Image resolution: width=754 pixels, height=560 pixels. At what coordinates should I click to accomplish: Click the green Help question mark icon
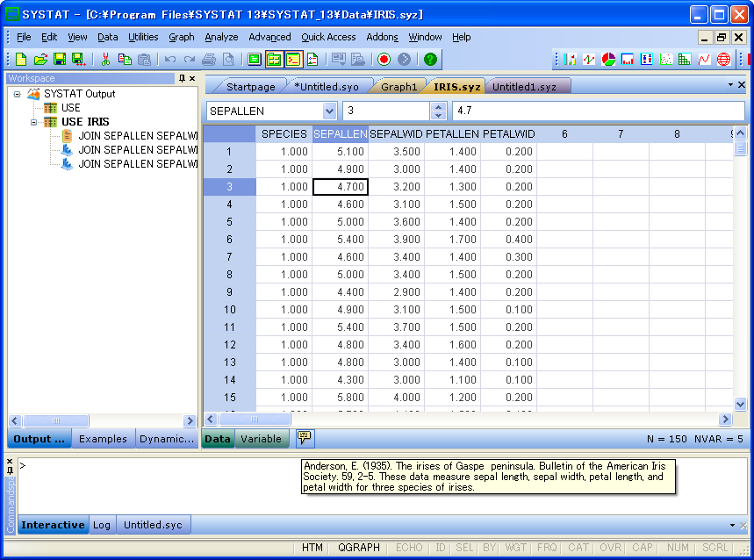[430, 59]
